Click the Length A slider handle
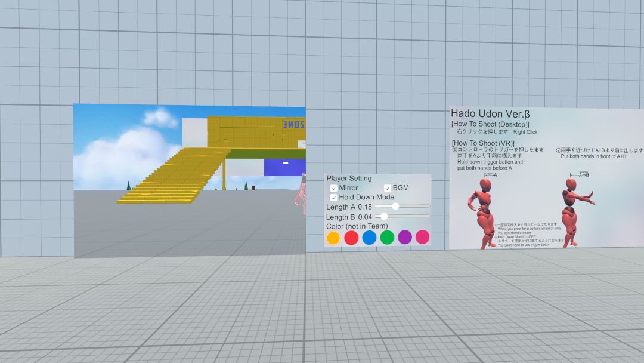Viewport: 644px width, 363px height. (x=395, y=206)
